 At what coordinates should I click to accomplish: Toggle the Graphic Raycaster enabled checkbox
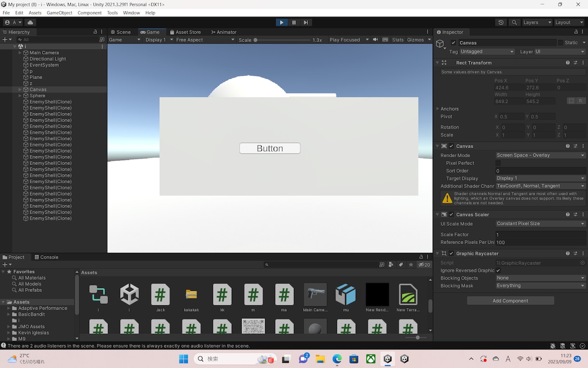pos(452,254)
